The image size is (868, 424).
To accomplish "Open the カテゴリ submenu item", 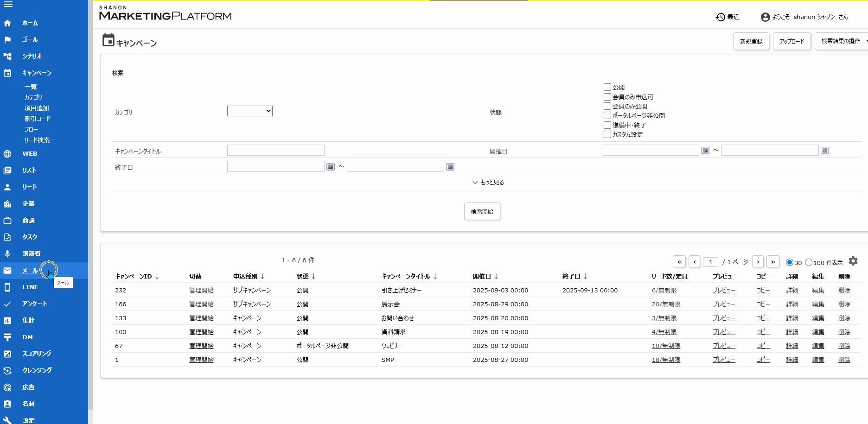I will [33, 98].
